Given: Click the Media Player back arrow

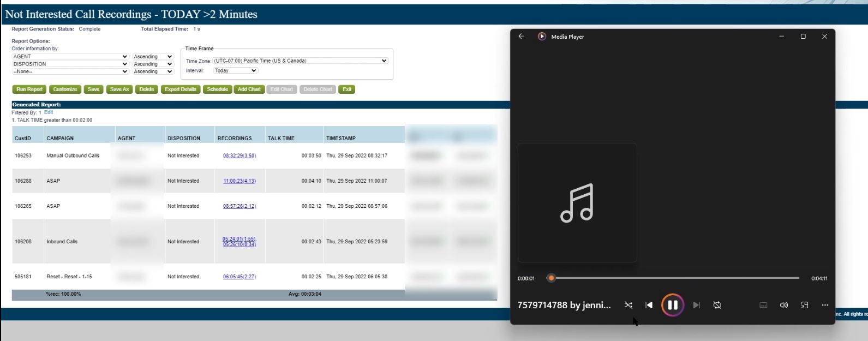Looking at the screenshot, I should pos(522,37).
